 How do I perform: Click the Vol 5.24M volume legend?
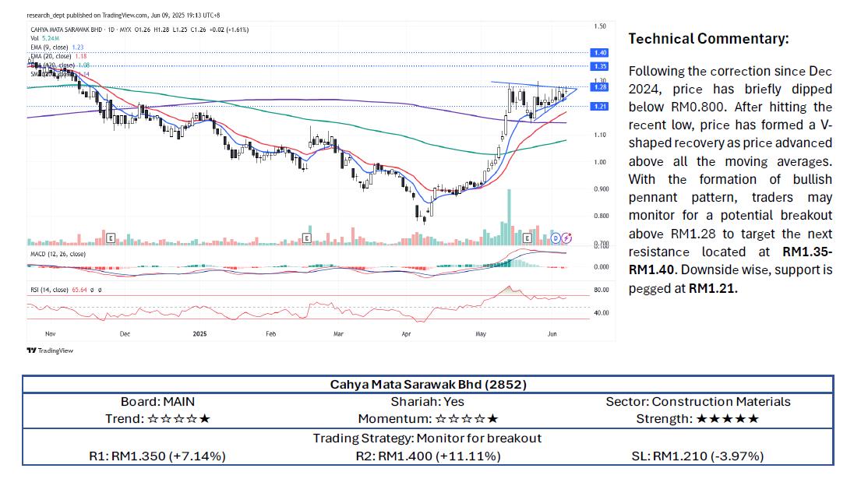click(45, 38)
